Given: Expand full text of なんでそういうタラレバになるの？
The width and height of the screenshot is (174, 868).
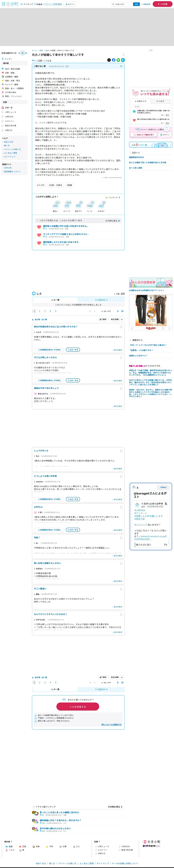Looking at the screenshot, I should (x=117, y=632).
